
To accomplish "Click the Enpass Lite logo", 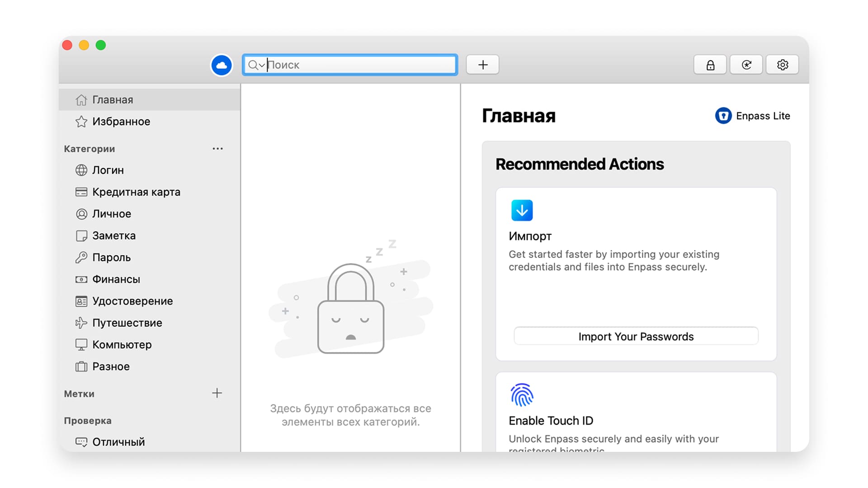I will point(723,116).
